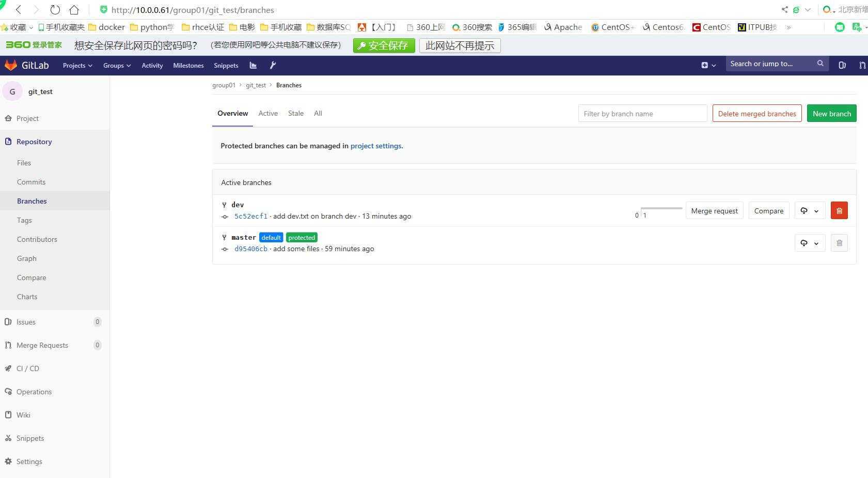Screen dimensions: 868x478
Task: Go to git_test in the breadcrumb
Action: 256,85
